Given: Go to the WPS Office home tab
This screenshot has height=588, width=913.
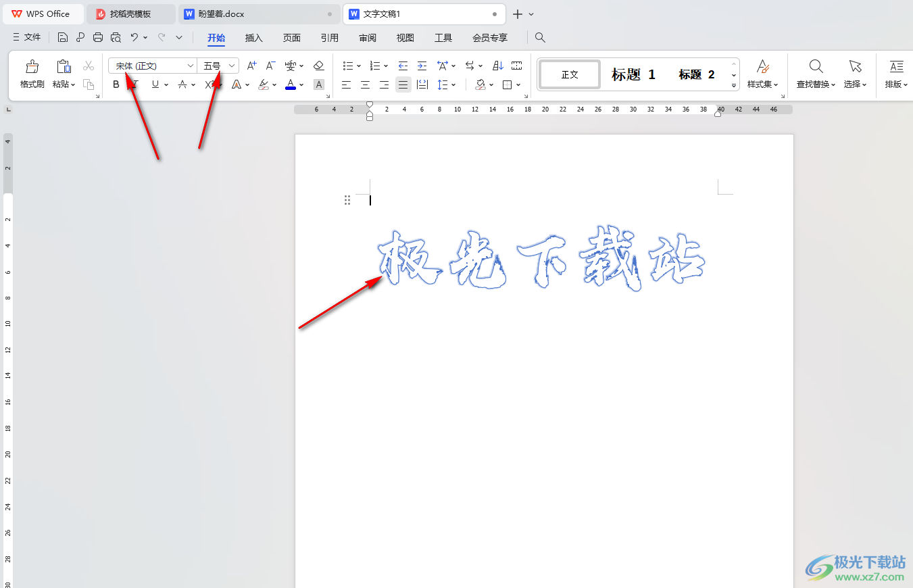Looking at the screenshot, I should point(42,14).
